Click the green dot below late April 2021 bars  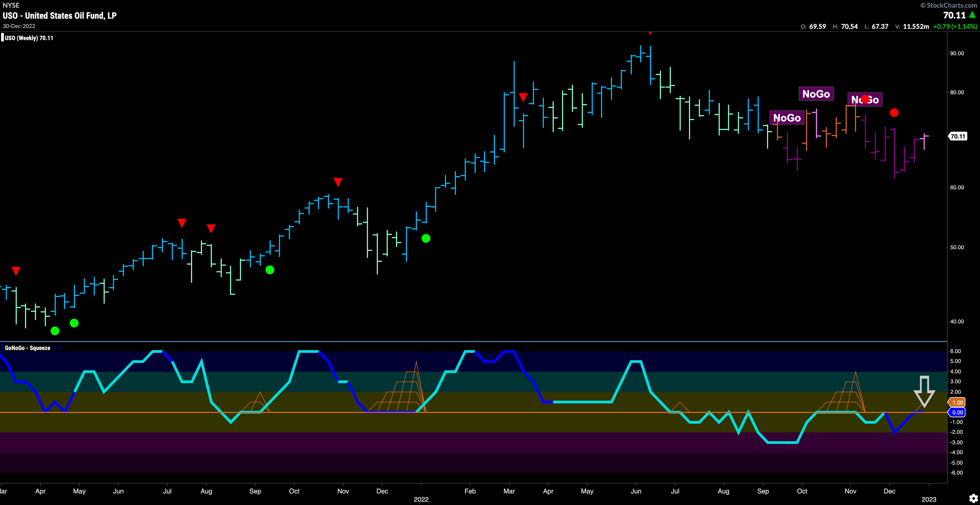coord(74,323)
